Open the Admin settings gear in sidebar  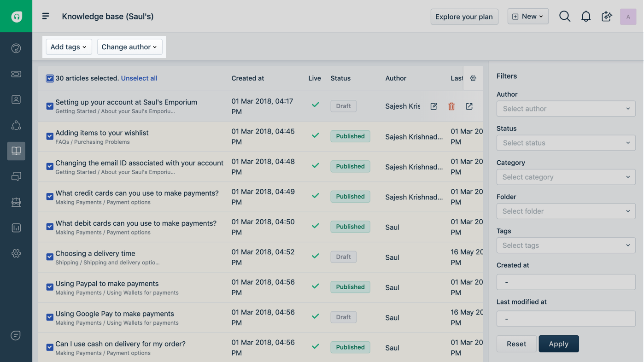click(x=16, y=253)
